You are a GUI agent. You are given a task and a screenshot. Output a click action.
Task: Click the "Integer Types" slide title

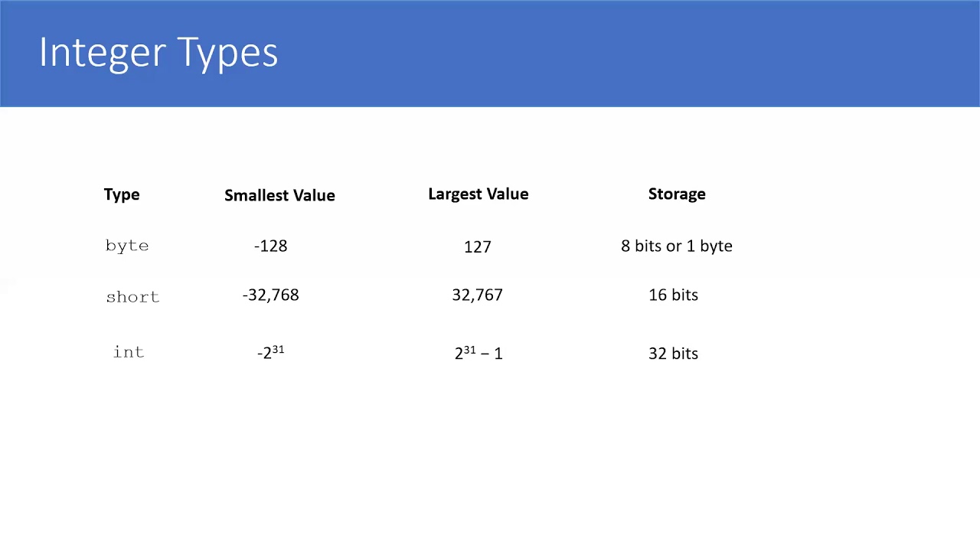click(x=158, y=53)
